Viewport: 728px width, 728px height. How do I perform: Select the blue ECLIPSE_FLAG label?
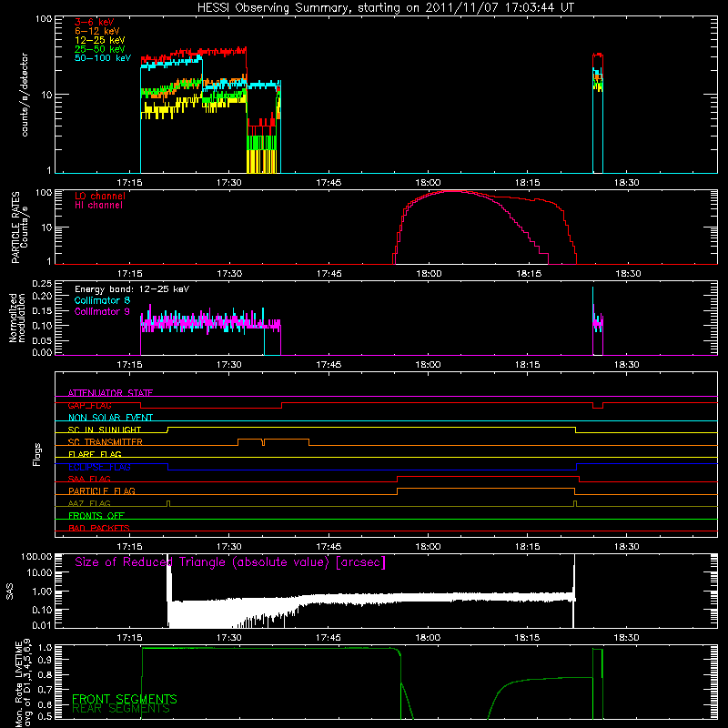click(x=99, y=467)
